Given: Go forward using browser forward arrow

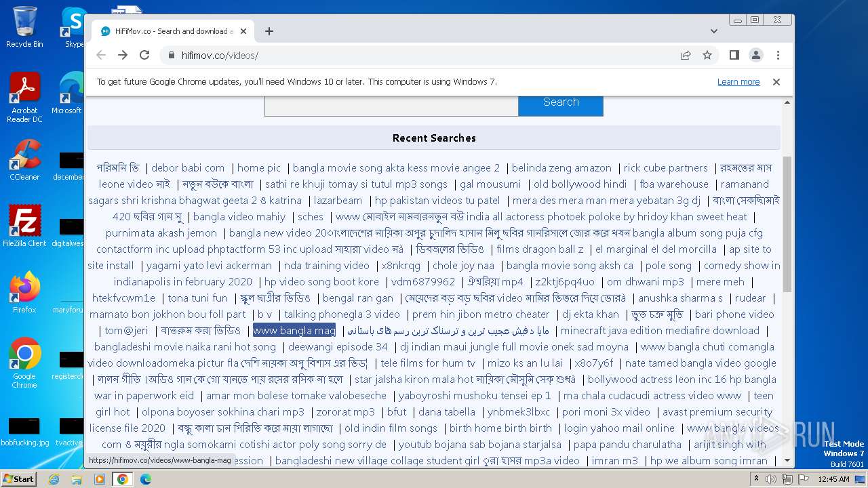Looking at the screenshot, I should [x=123, y=55].
